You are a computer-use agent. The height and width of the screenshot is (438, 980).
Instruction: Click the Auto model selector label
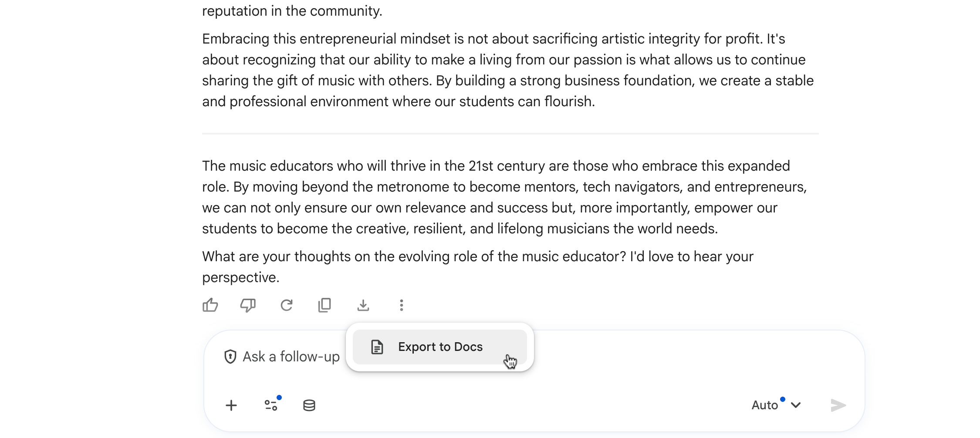[x=765, y=405]
